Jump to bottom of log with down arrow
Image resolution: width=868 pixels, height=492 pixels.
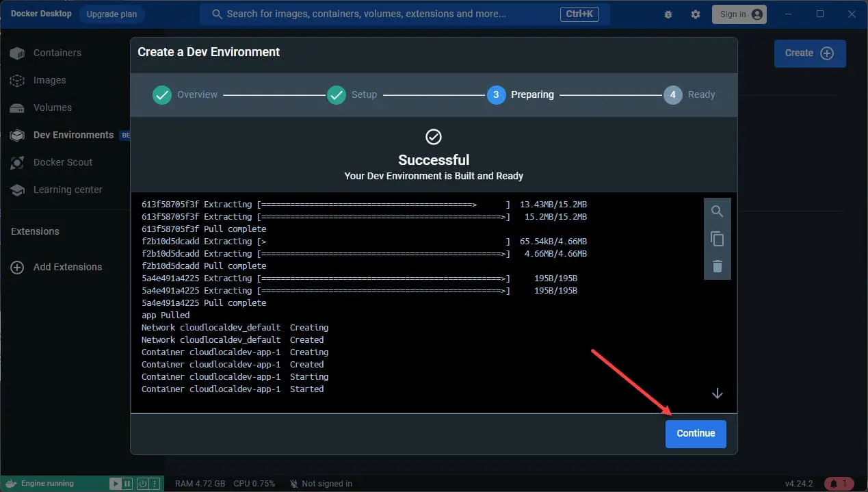pyautogui.click(x=717, y=393)
